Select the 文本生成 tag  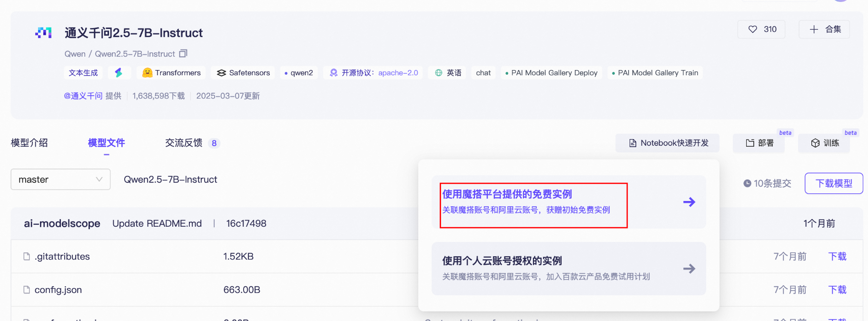83,73
